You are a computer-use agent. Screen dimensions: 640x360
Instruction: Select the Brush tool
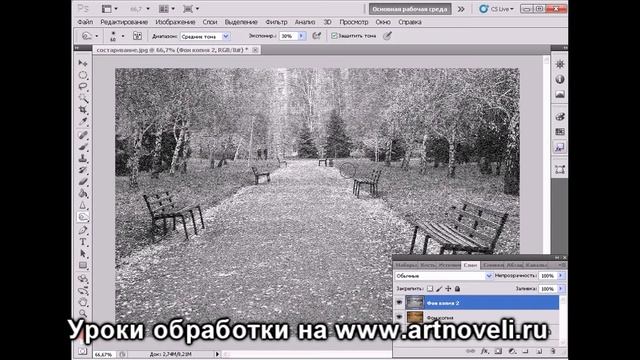pyautogui.click(x=83, y=147)
